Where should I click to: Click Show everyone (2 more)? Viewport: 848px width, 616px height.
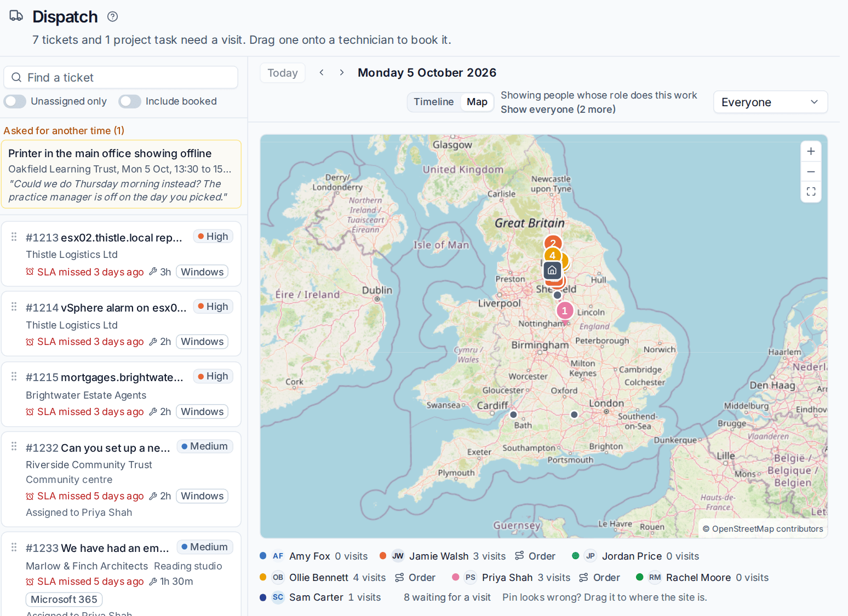(558, 110)
